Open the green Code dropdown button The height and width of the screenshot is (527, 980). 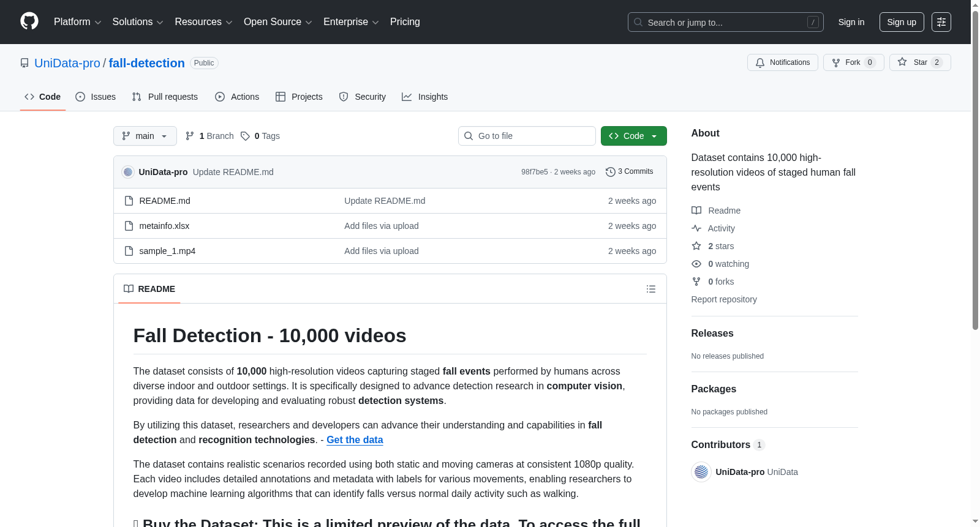(634, 136)
